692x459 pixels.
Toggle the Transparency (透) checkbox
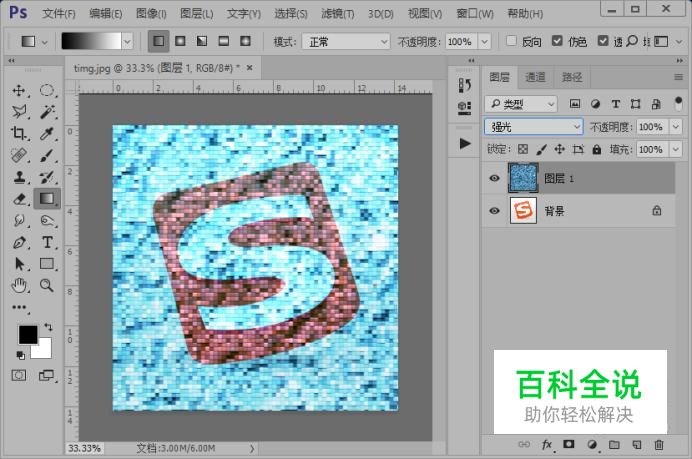click(x=603, y=41)
